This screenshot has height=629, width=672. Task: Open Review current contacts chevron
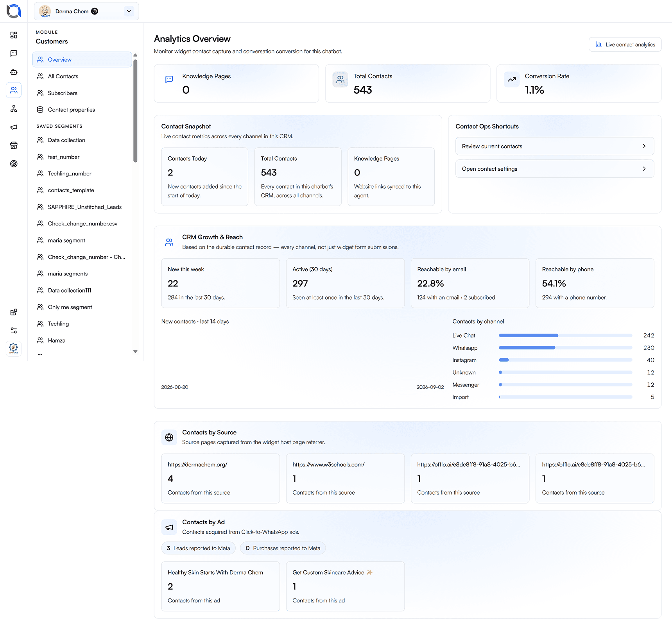[644, 146]
